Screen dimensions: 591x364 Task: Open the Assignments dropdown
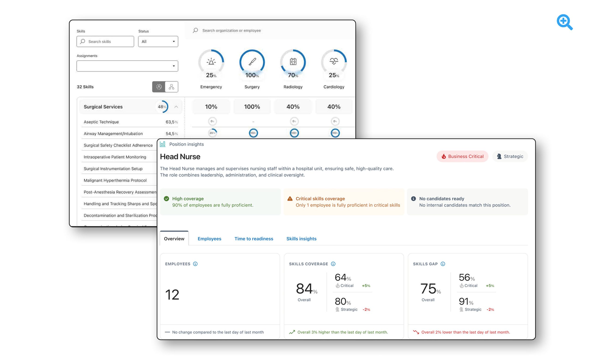[127, 66]
